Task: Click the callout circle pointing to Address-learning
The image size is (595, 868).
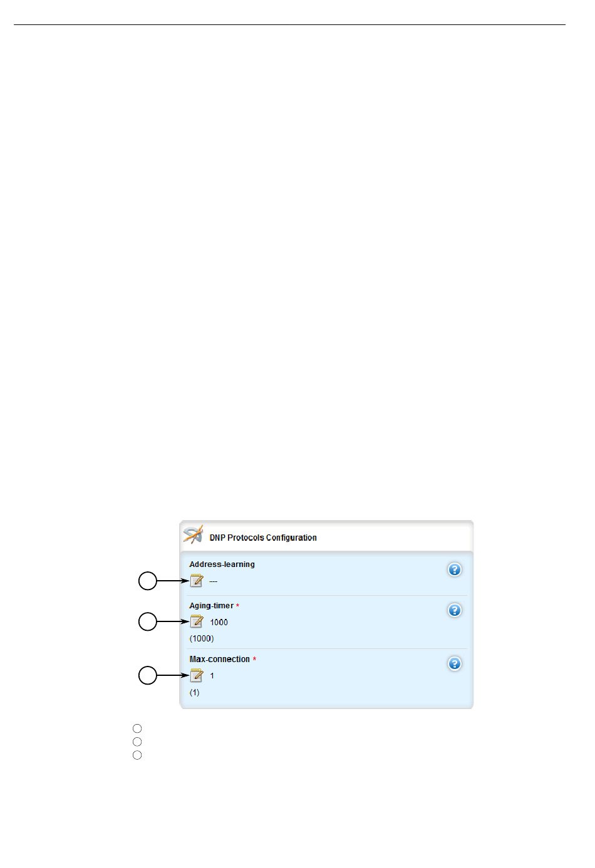Action: (x=148, y=581)
